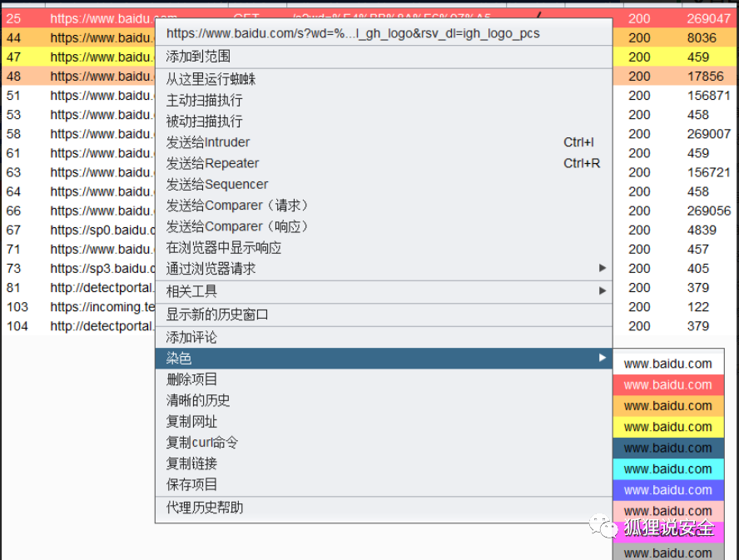The image size is (739, 560).
Task: Pick the purple-blue highlight swatch
Action: pyautogui.click(x=668, y=490)
